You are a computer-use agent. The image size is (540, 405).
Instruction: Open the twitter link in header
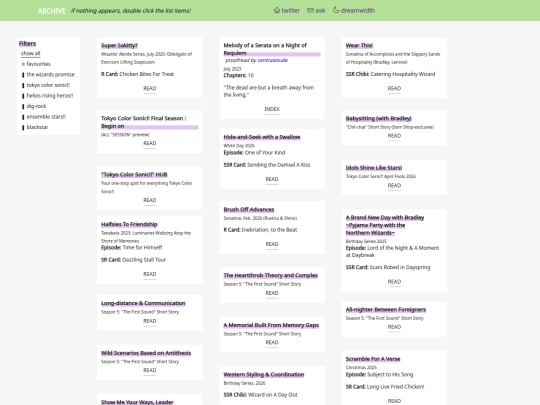tap(291, 11)
